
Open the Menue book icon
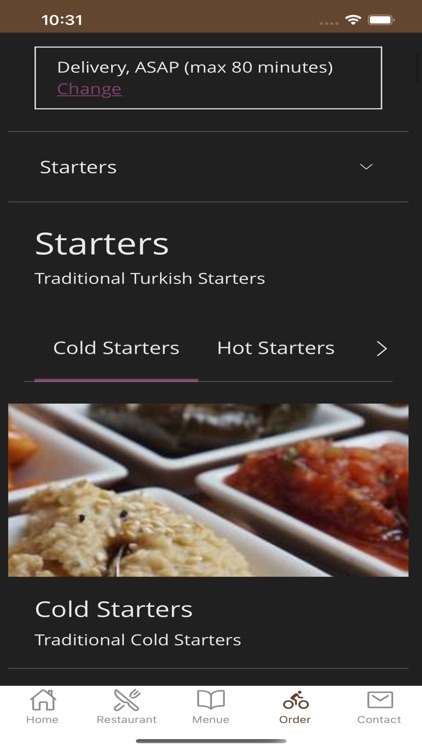211,700
